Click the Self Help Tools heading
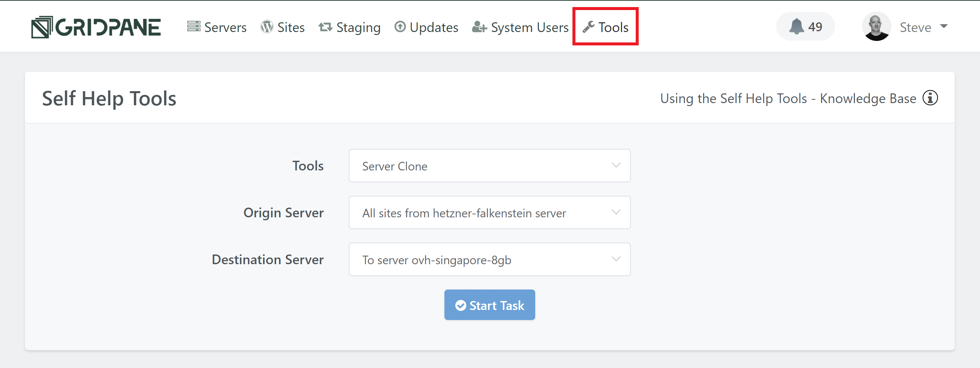 pos(109,99)
